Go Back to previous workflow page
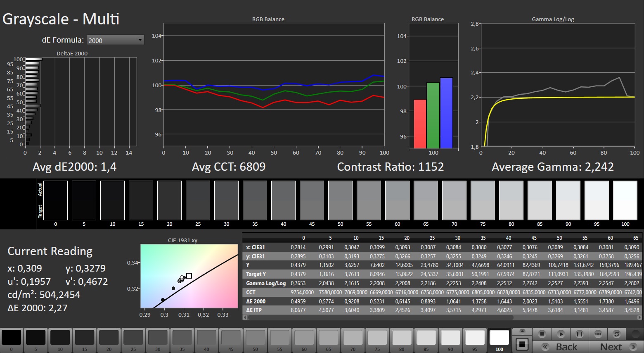 pos(561,346)
